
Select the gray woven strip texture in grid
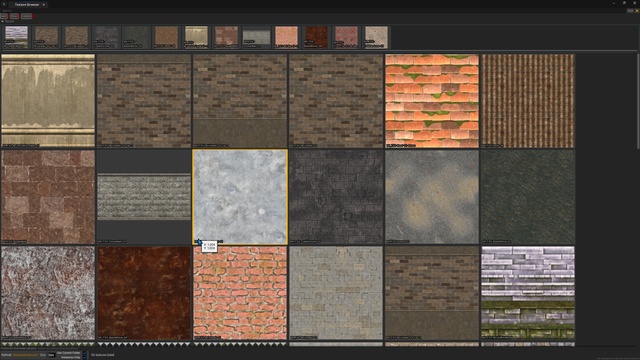click(144, 197)
